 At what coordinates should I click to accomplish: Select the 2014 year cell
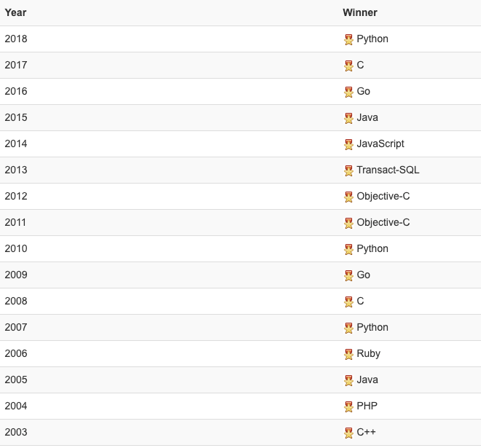coord(16,144)
